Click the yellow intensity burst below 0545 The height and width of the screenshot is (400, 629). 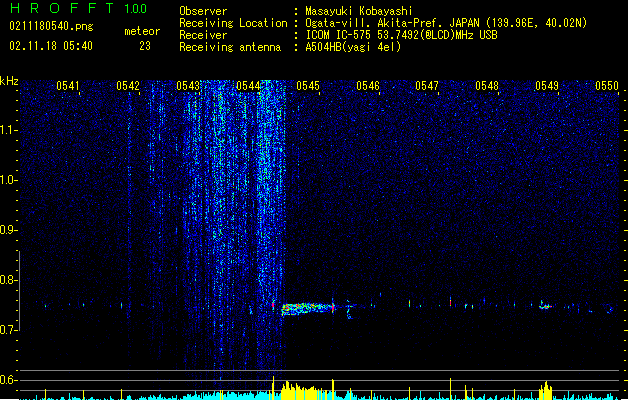click(306, 392)
